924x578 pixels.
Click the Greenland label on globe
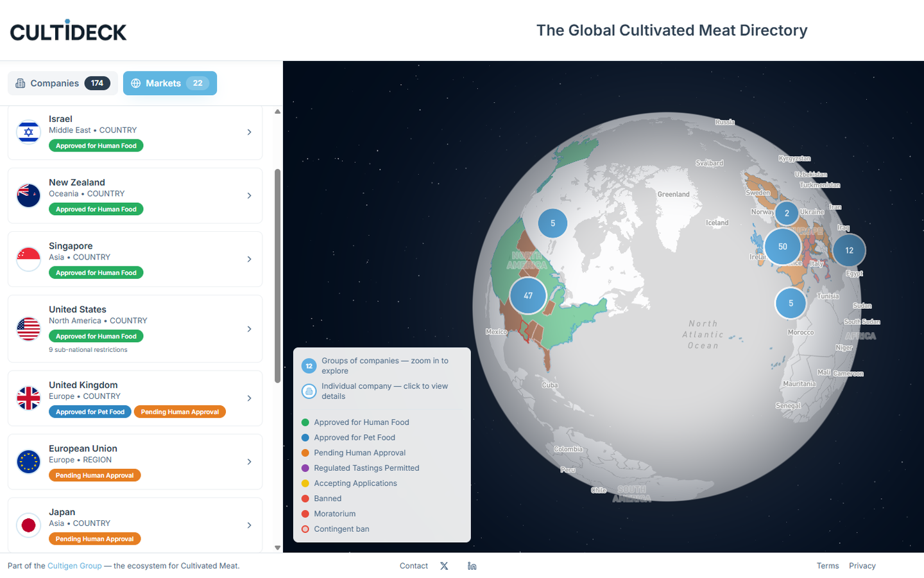[x=674, y=195]
